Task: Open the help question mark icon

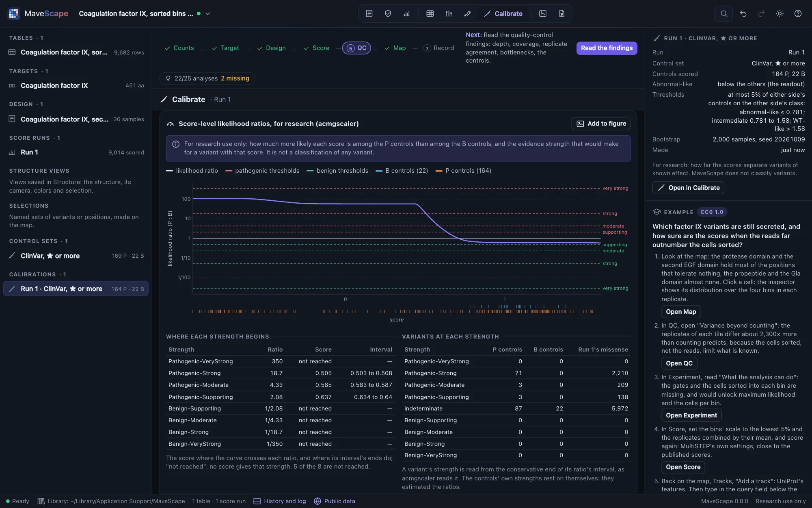Action: pos(798,13)
